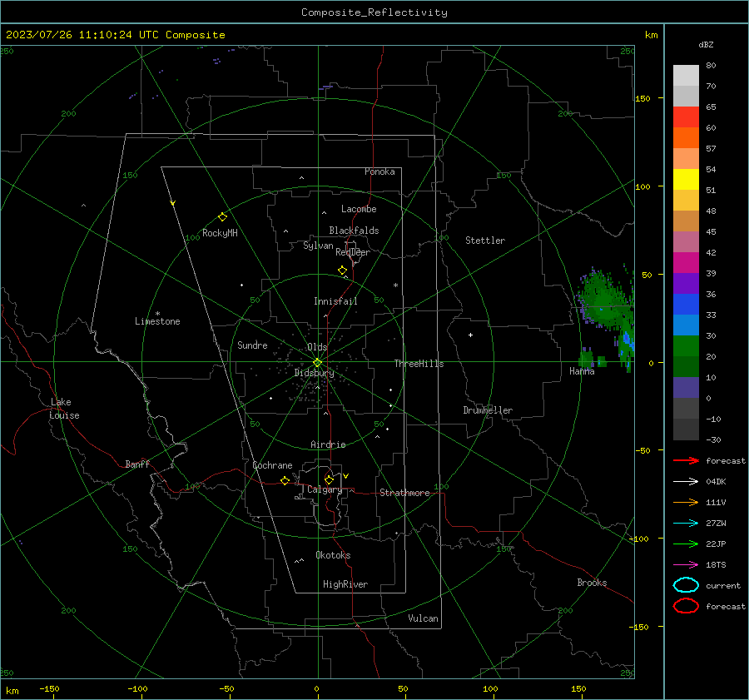
Task: Click the white plus marker east of ThreeHills
Action: click(470, 335)
